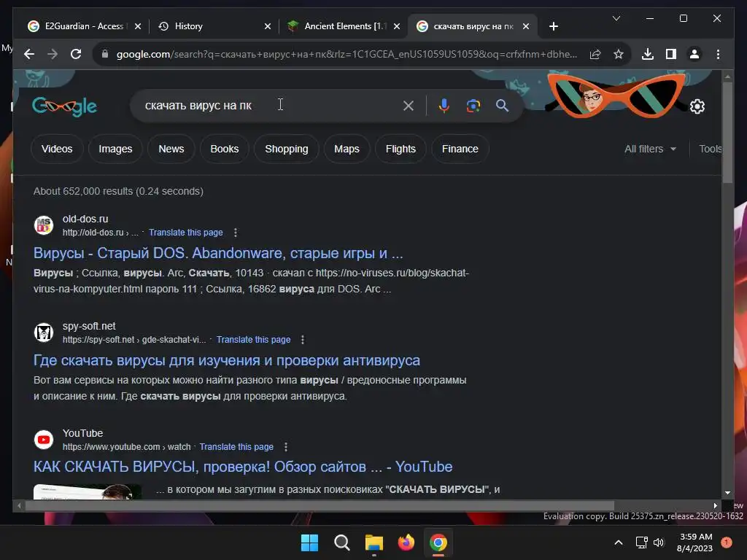Open the Chrome downloads icon

pos(648,54)
